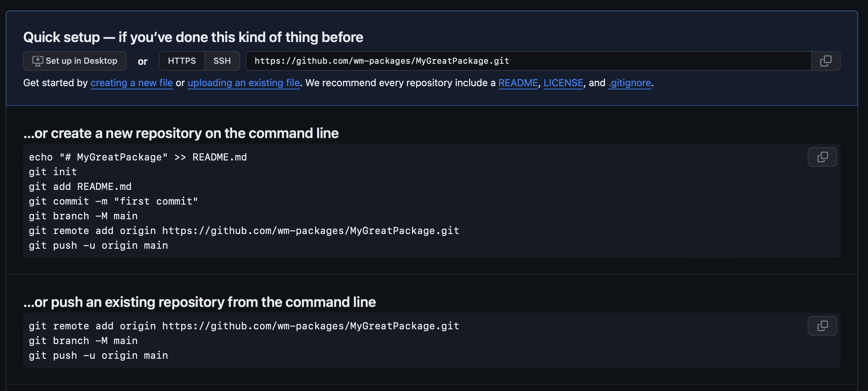
Task: Click the git push command line text
Action: 99,245
